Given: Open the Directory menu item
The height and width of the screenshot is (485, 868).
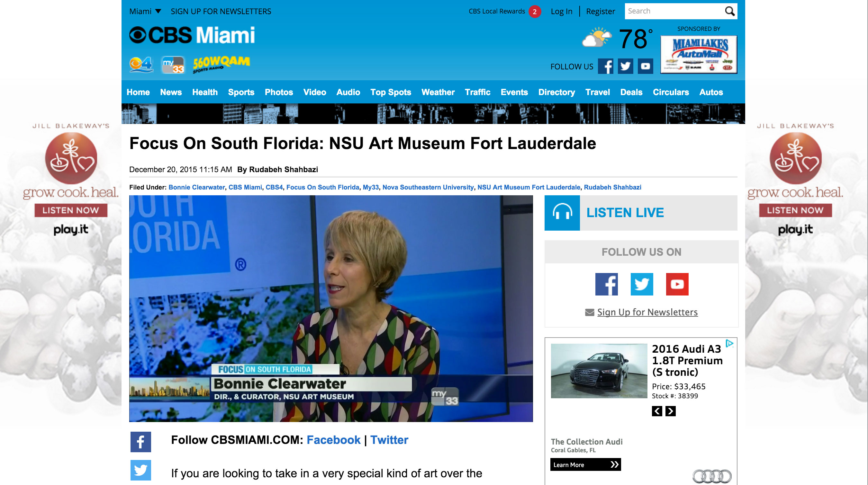Looking at the screenshot, I should tap(557, 92).
